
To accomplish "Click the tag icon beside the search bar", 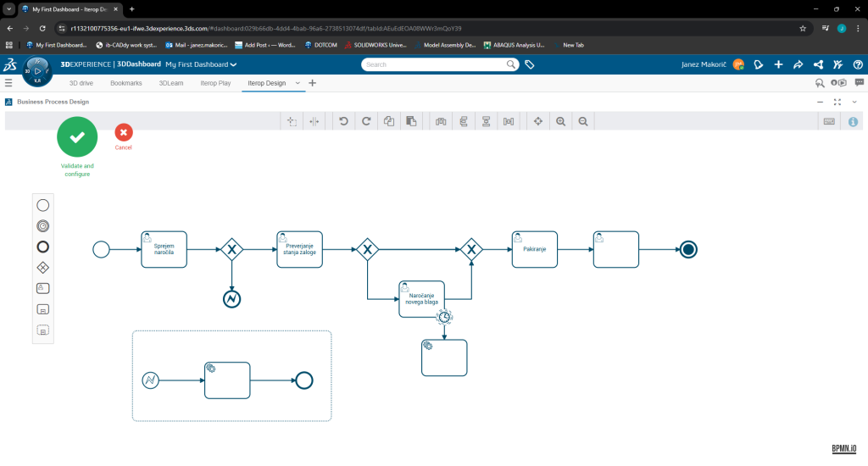I will click(530, 64).
